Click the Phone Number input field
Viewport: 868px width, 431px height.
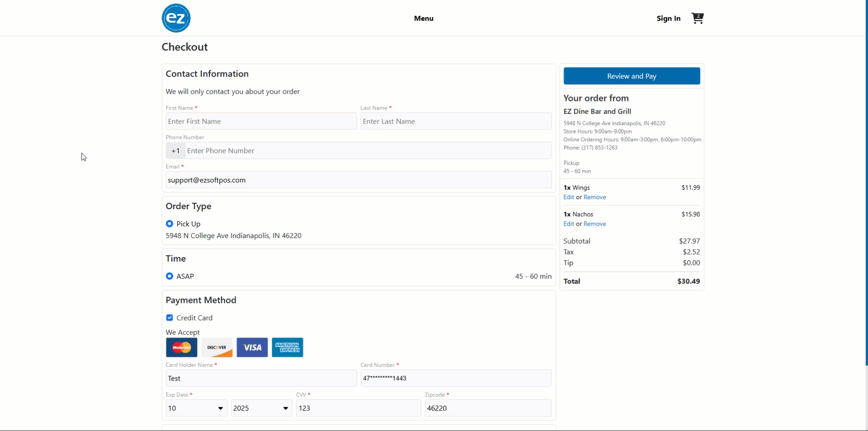[368, 151]
